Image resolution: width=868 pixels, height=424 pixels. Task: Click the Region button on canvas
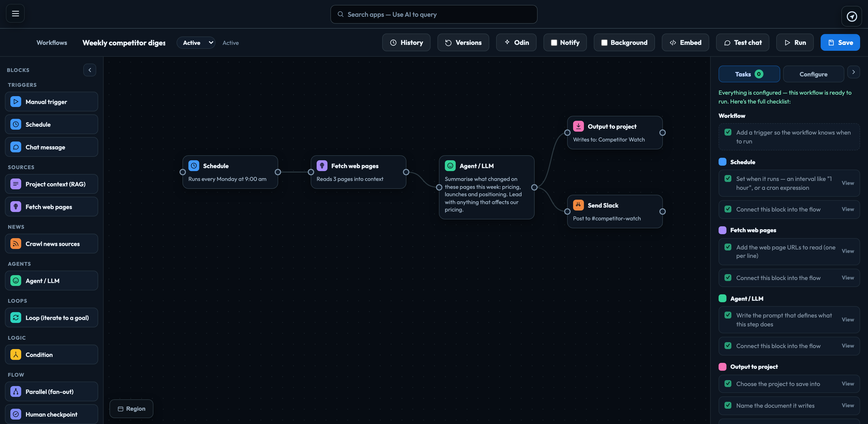coord(131,408)
